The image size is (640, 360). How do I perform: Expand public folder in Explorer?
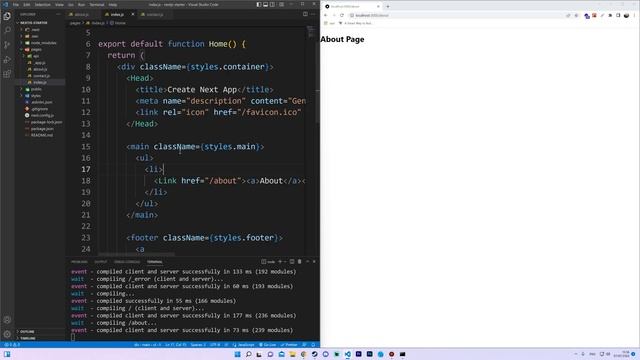tap(36, 89)
